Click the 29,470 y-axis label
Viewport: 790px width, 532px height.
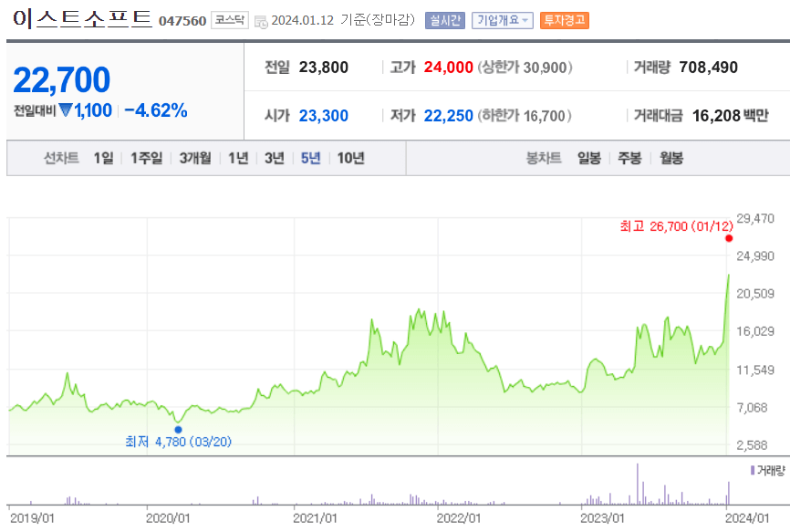pos(755,219)
